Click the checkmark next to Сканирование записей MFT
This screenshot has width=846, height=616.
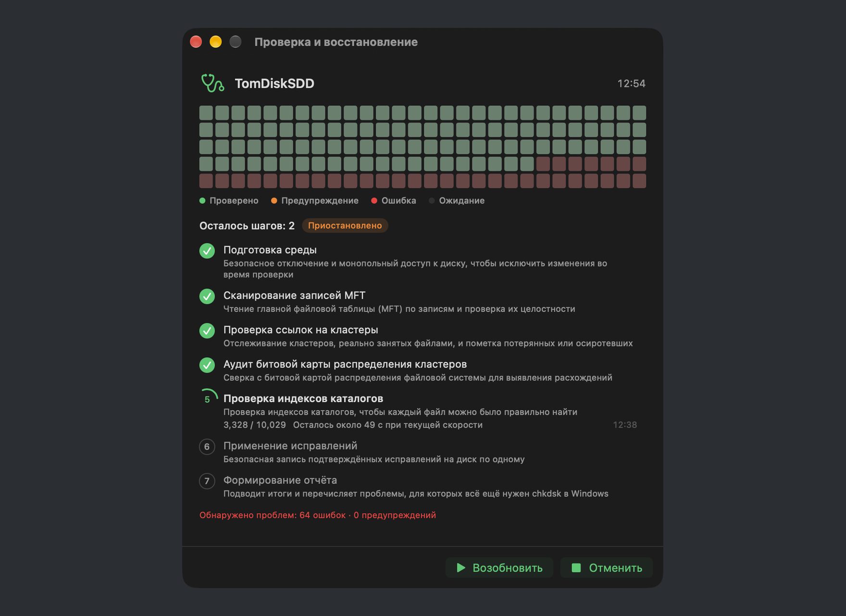(207, 296)
